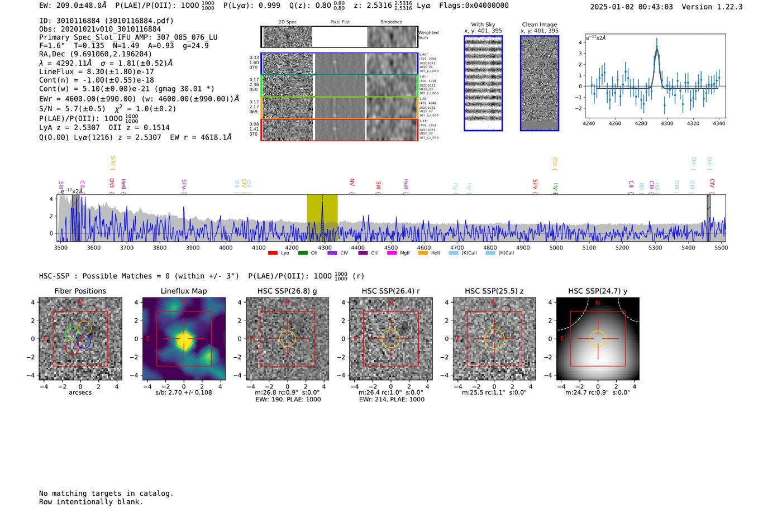782x532 pixels.
Task: Click the 'Row intentionally blank.' text
Action: (91, 502)
